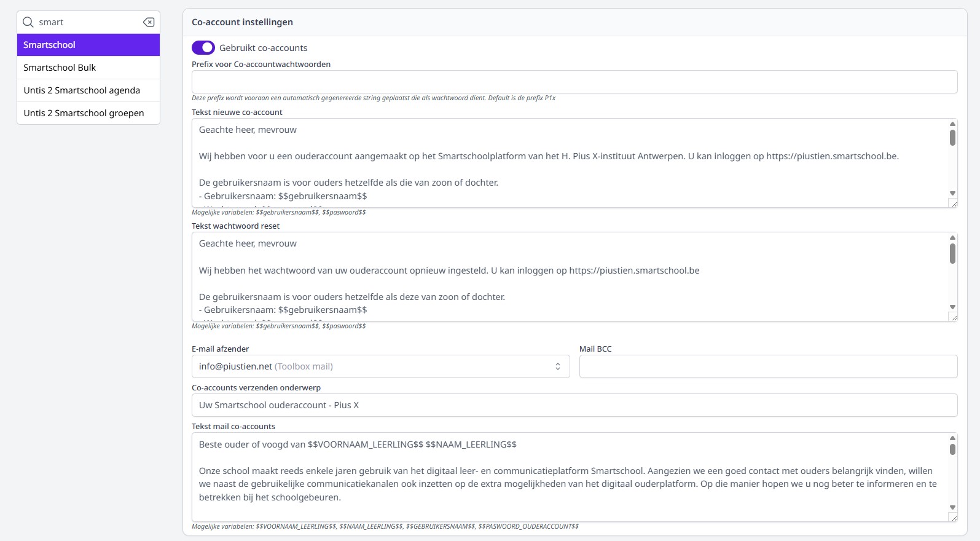
Task: Click inside Tekst mail co-accounts textarea
Action: pyautogui.click(x=569, y=477)
